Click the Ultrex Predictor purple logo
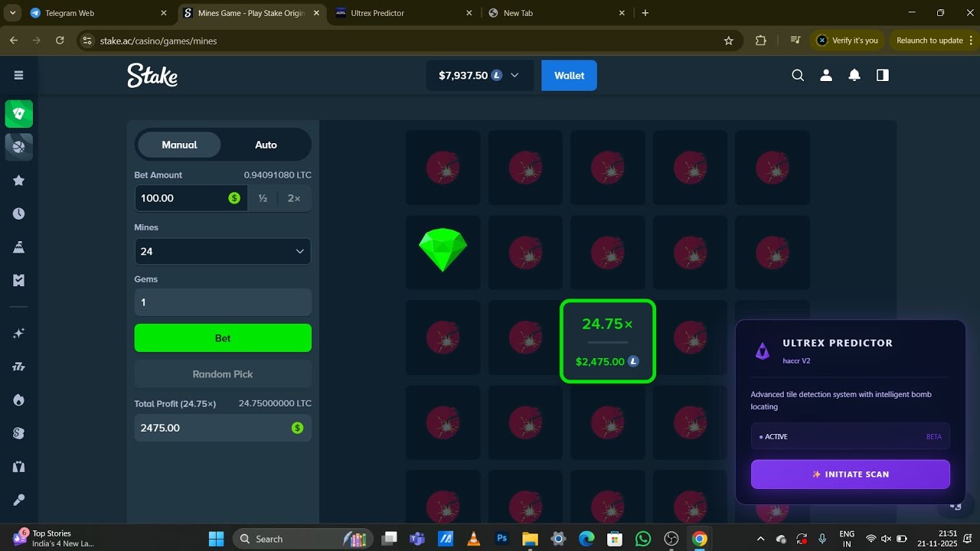980x551 pixels. (x=763, y=351)
